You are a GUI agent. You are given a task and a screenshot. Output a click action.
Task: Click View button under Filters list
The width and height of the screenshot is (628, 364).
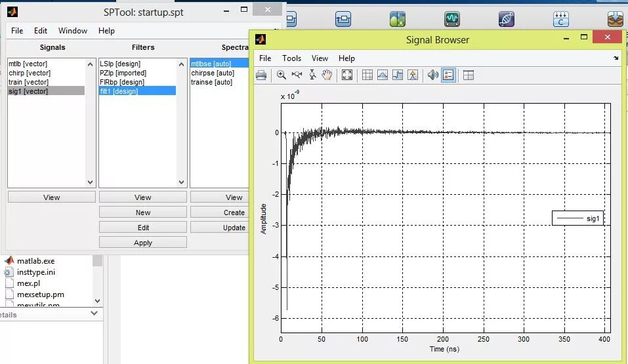point(143,197)
